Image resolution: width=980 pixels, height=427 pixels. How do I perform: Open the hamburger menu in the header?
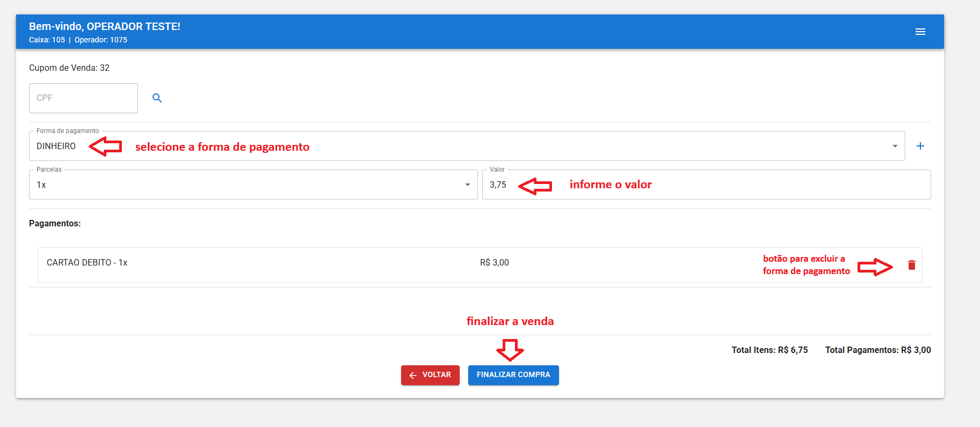coord(920,32)
